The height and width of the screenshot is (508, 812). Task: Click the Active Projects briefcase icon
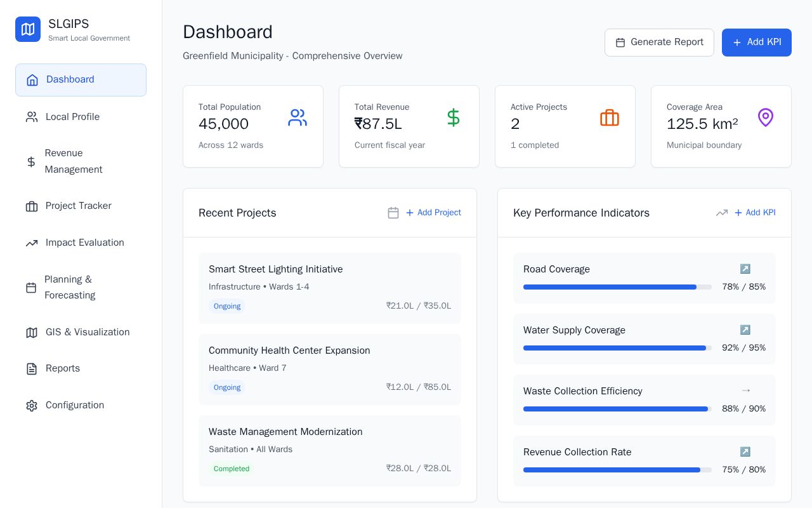coord(610,117)
